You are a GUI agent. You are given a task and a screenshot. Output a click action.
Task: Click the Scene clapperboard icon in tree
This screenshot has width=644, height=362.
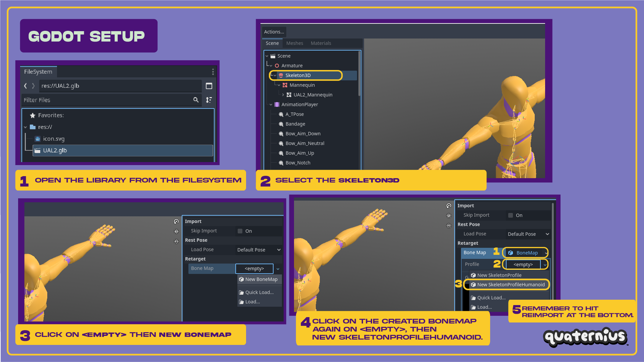273,56
